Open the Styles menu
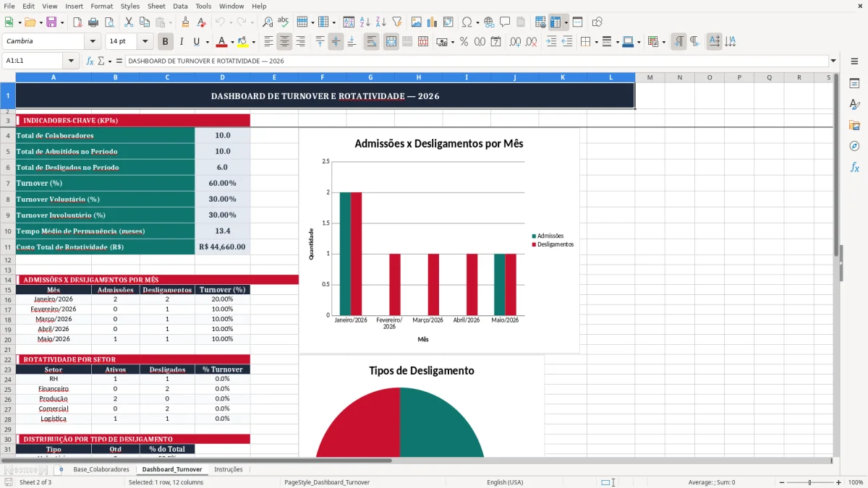 tap(130, 6)
